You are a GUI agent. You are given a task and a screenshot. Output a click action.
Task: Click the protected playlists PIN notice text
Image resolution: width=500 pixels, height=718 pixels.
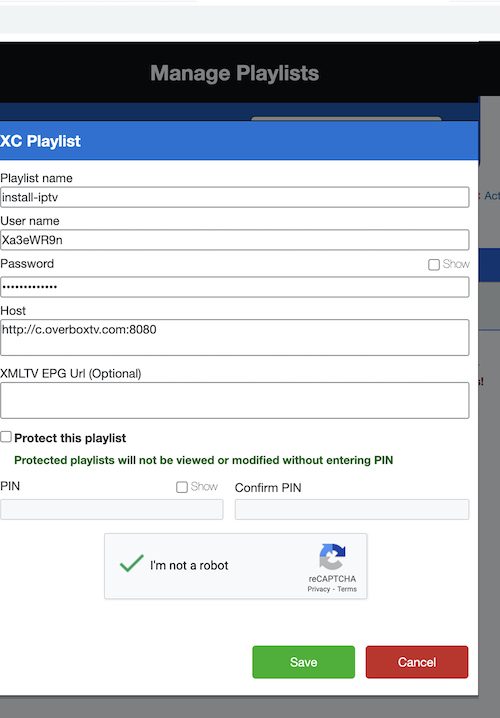pos(204,460)
